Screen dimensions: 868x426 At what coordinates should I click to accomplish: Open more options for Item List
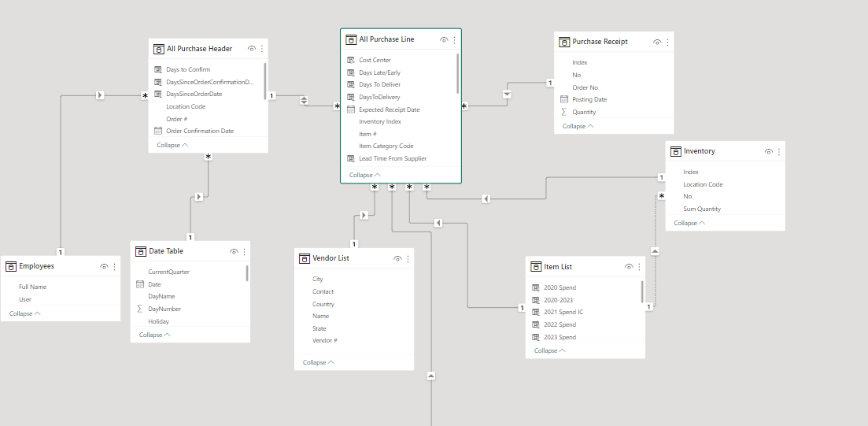point(639,267)
